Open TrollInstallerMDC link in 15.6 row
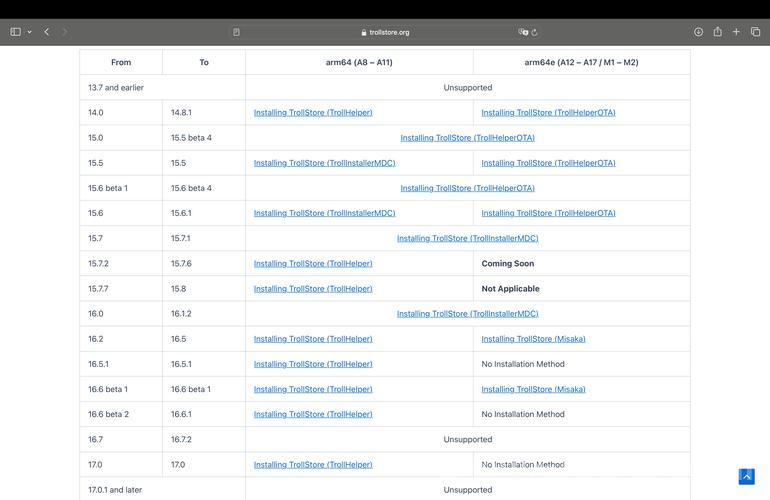770x500 pixels. pyautogui.click(x=325, y=213)
